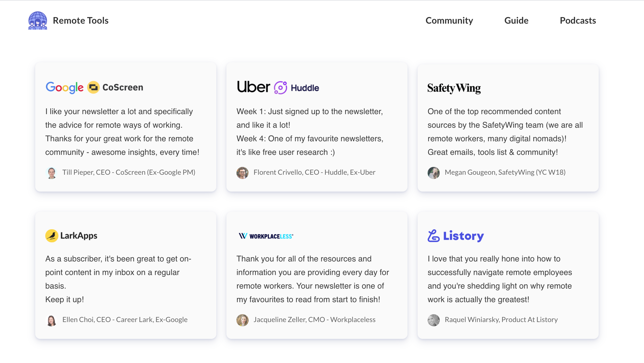Open the Guide navigation item

[516, 21]
